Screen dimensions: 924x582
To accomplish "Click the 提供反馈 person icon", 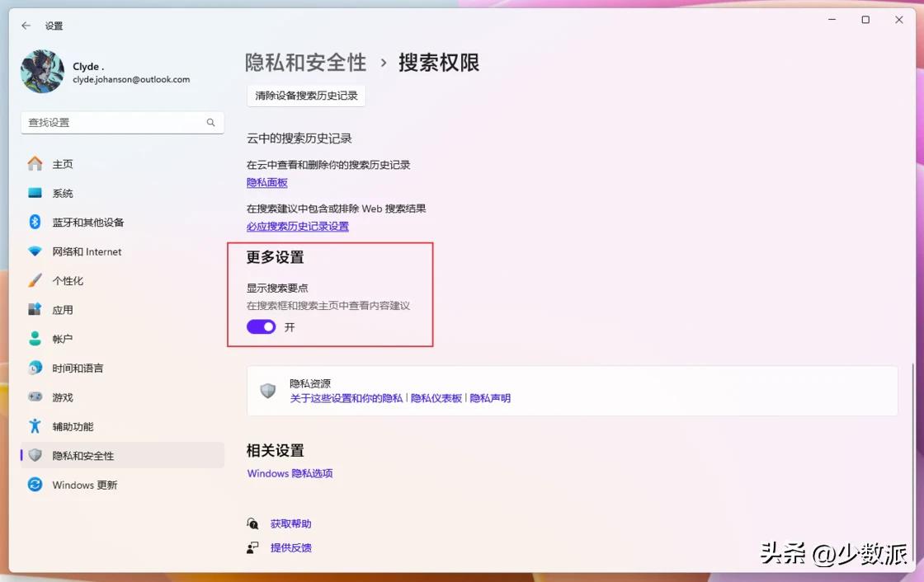I will (252, 548).
